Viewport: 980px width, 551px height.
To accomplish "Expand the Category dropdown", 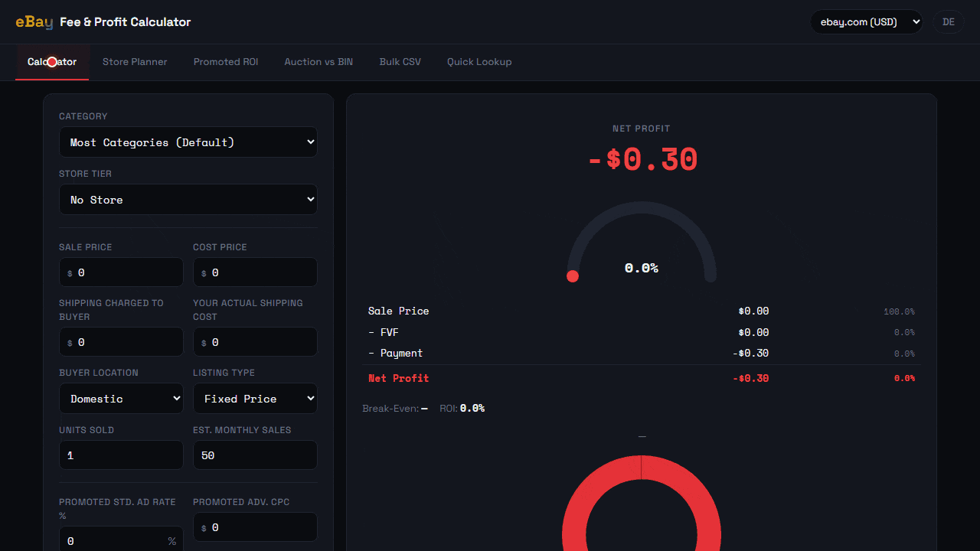I will click(188, 142).
